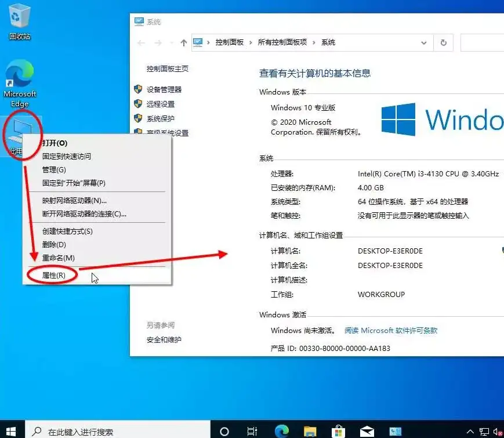Click the Windows Start button
Screen dimensions: 504x438
click(13, 431)
